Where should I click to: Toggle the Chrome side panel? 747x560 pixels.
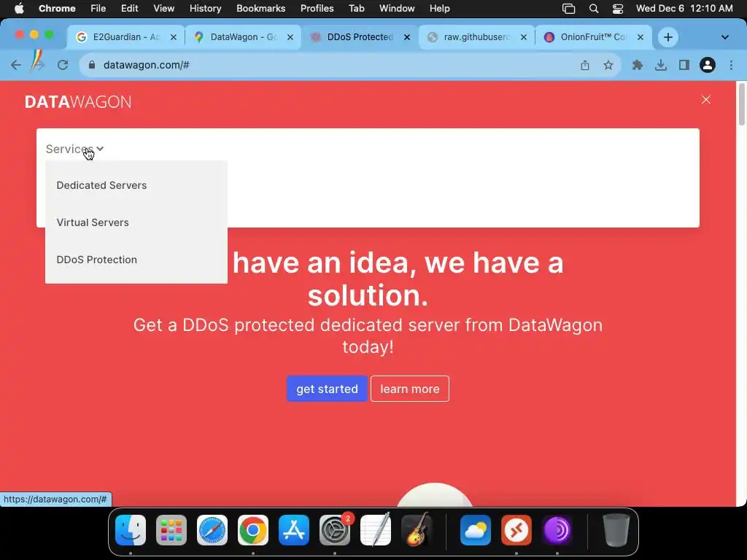[684, 65]
